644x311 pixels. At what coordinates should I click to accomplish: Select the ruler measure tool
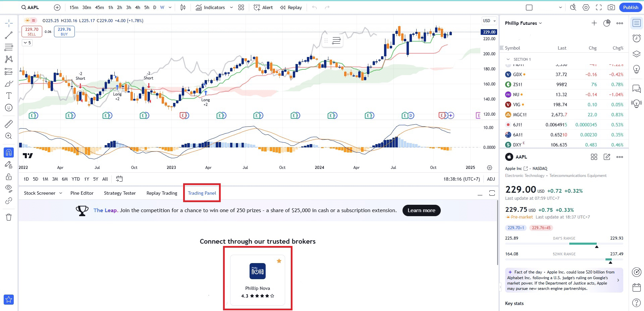pyautogui.click(x=9, y=124)
